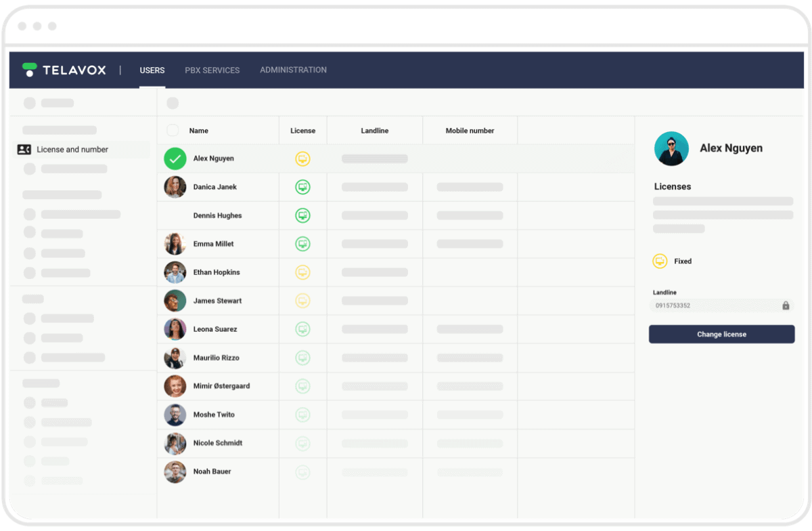Go to the Administration tab

(x=293, y=70)
